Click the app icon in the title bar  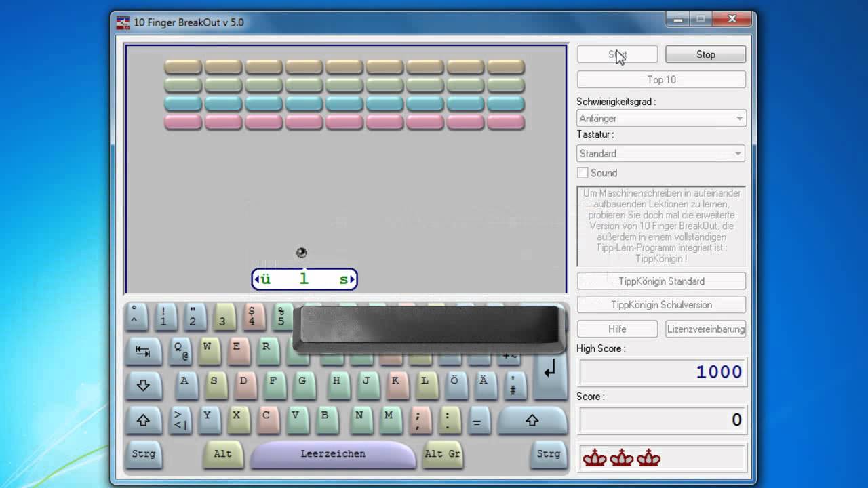pos(123,22)
